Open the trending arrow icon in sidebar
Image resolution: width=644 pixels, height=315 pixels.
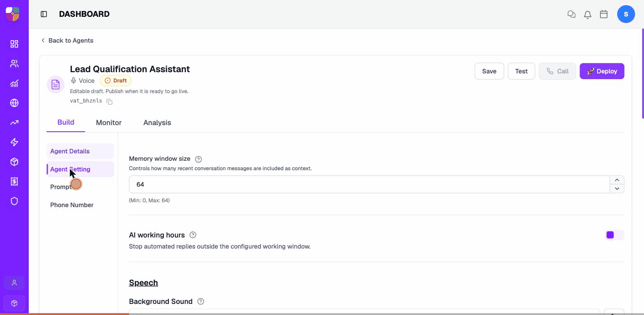click(x=14, y=123)
